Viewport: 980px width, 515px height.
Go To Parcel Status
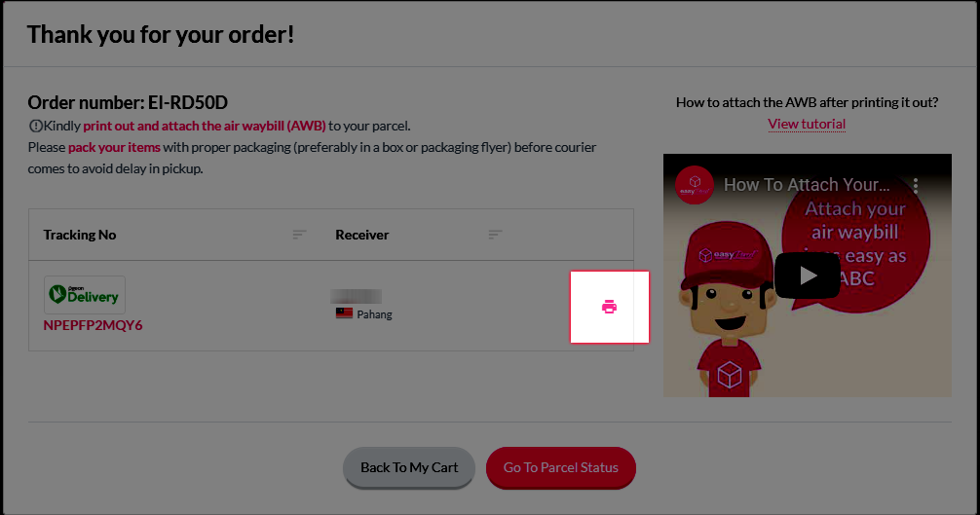pyautogui.click(x=560, y=467)
